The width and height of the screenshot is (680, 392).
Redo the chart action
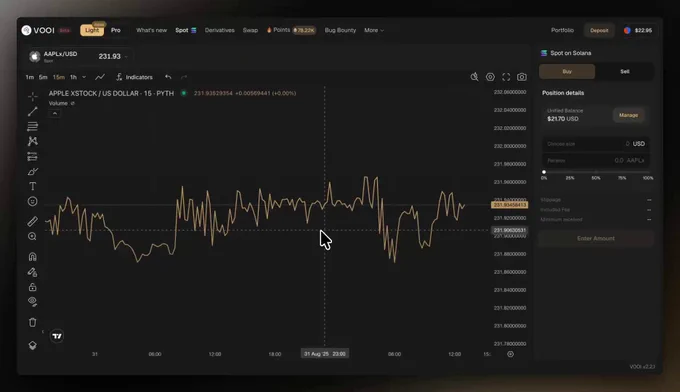(x=184, y=77)
